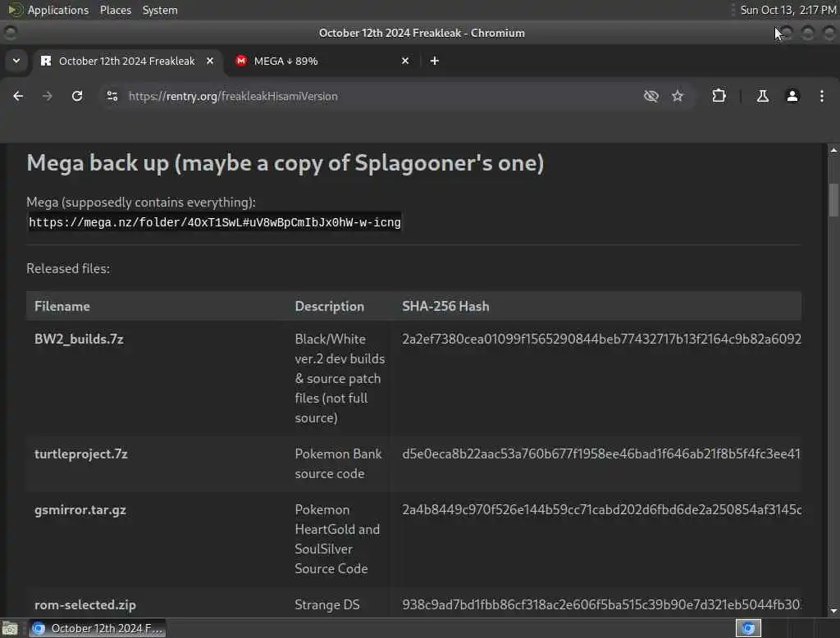Switch to the MEGA download tab
The image size is (840, 638).
click(323, 61)
